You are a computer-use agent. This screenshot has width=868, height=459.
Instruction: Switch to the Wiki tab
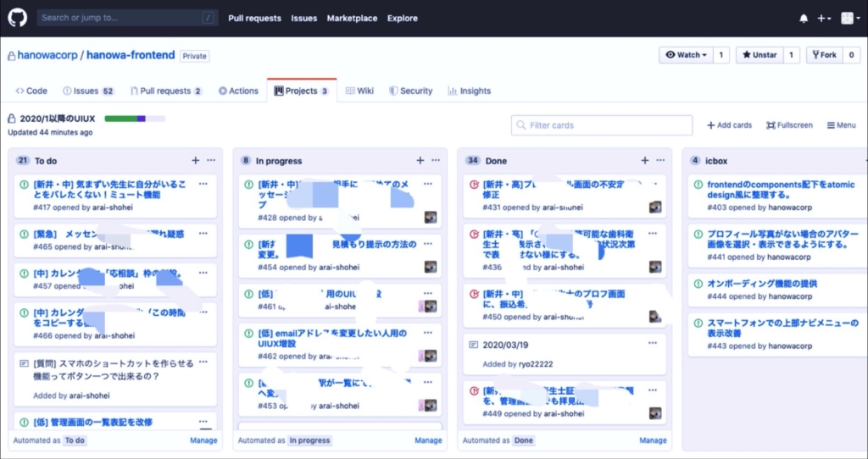pyautogui.click(x=359, y=91)
